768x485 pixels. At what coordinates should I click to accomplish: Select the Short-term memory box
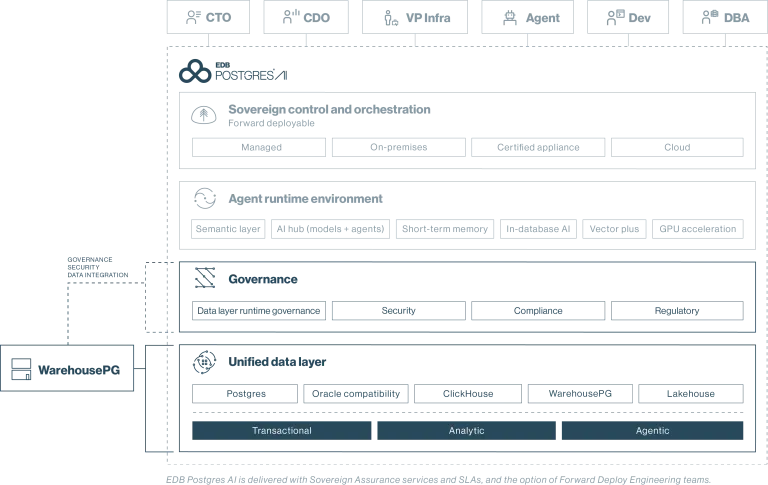[445, 229]
